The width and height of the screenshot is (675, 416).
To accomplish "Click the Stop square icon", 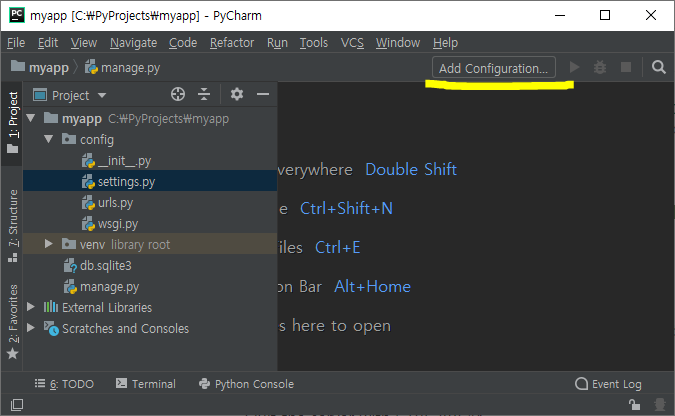I will click(x=625, y=67).
